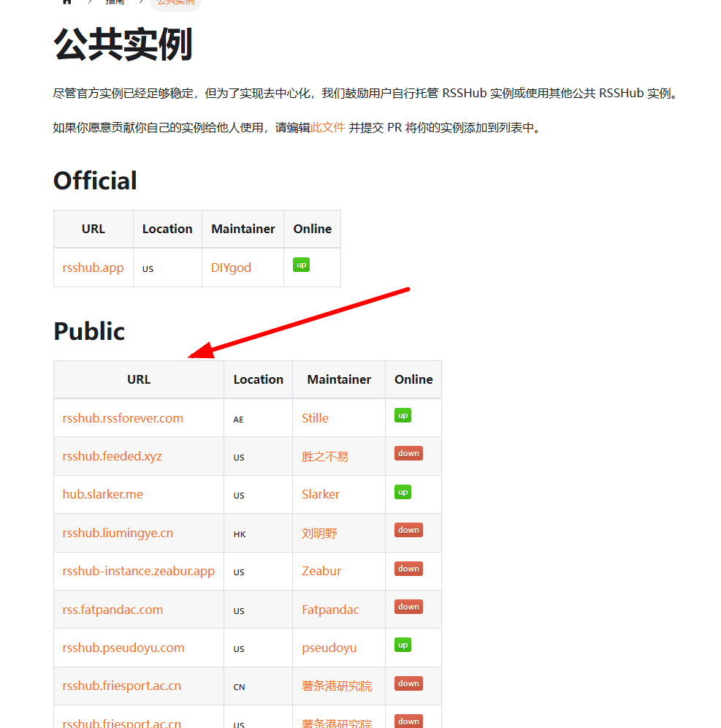Open maintainer Fatpandac's link
This screenshot has height=728, width=721.
pyautogui.click(x=330, y=610)
